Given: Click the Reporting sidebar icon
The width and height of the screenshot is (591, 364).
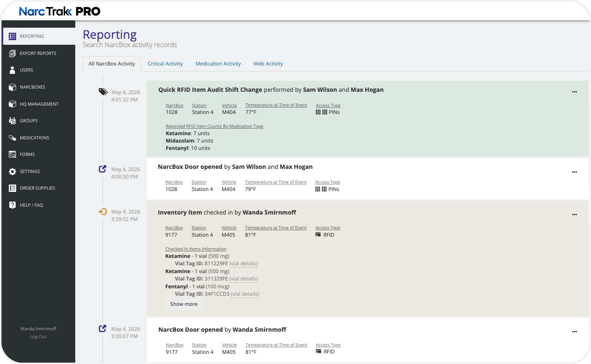Looking at the screenshot, I should coord(12,36).
